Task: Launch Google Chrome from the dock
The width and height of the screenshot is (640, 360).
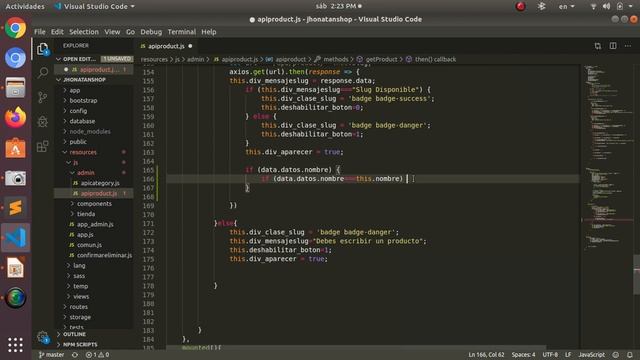Action: coord(16,28)
